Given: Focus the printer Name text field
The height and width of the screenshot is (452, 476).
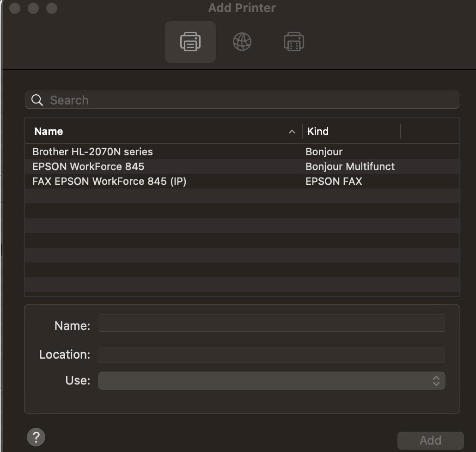Looking at the screenshot, I should point(272,324).
